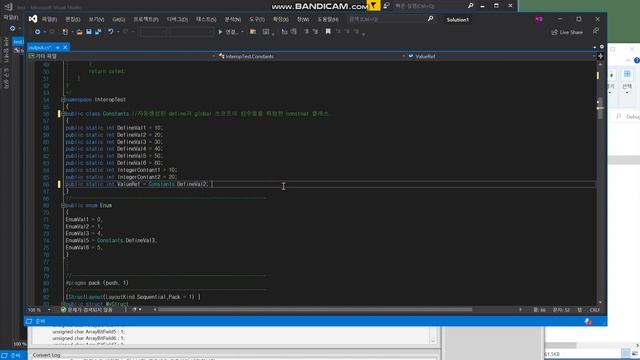
Task: Click the increase indent toolbar icon
Action: (315, 32)
